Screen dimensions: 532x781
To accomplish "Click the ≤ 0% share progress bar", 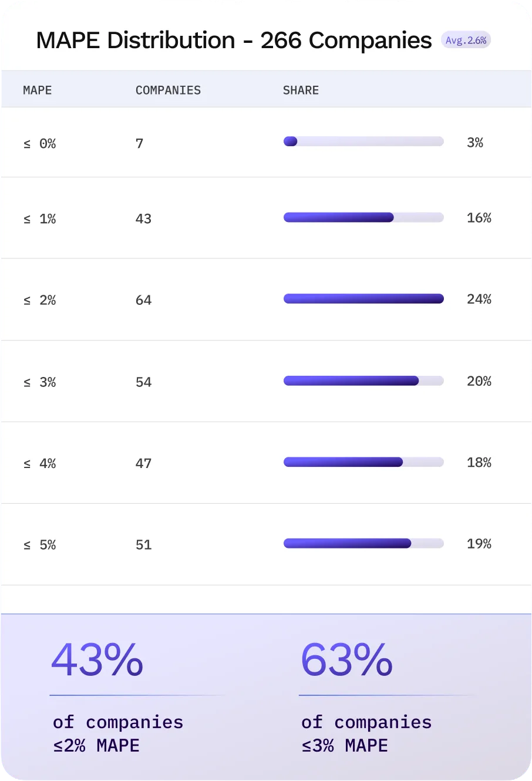I will tap(363, 142).
